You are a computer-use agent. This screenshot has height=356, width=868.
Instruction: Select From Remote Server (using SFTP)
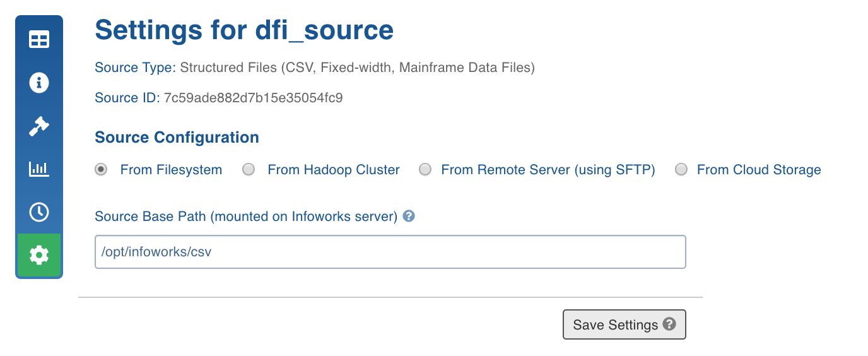pos(425,169)
